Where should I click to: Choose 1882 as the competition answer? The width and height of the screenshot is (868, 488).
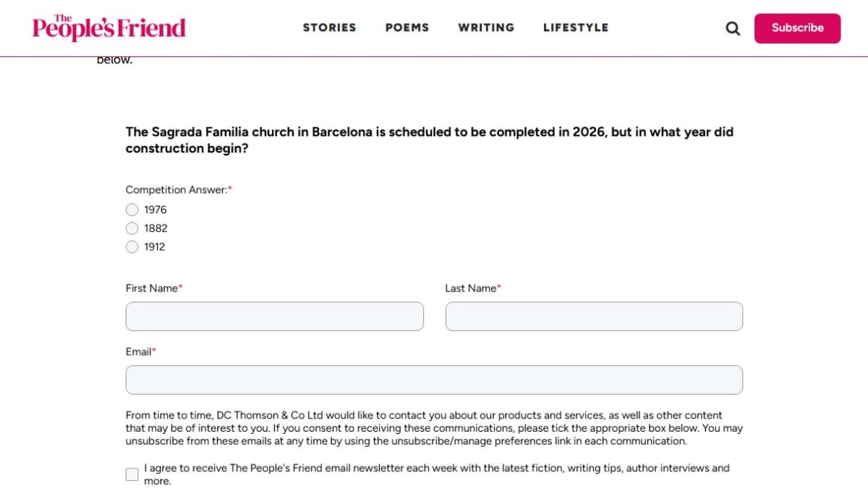coord(132,228)
